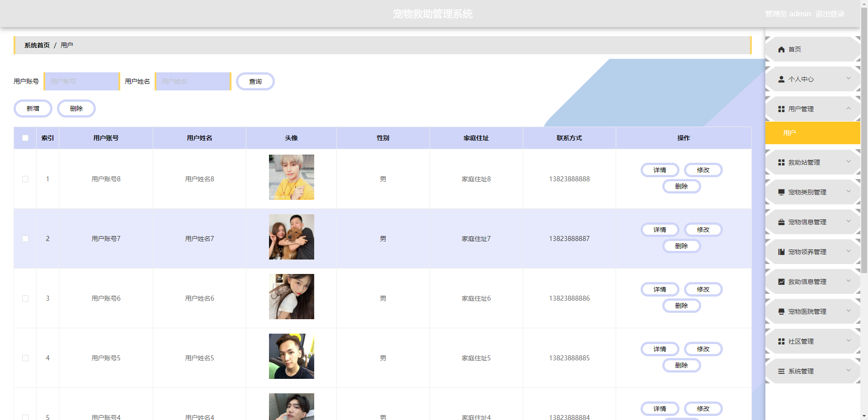Click the 宠物领养管理 chart icon
868x420 pixels.
click(781, 252)
